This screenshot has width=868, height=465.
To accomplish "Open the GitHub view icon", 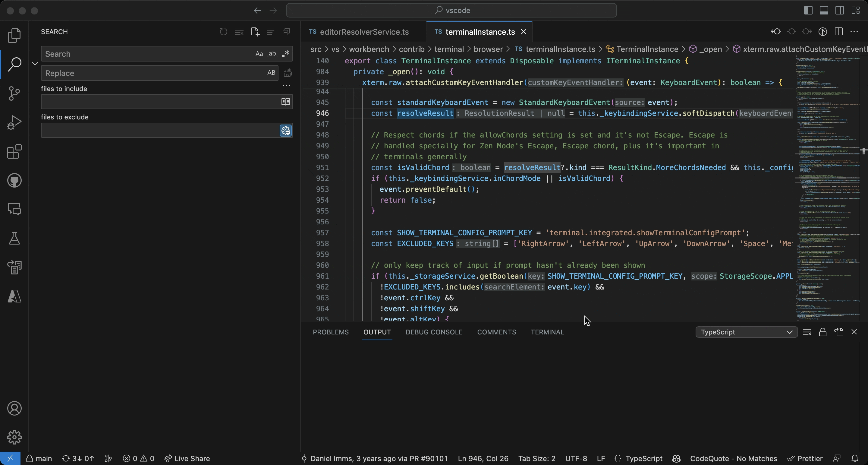I will [14, 180].
